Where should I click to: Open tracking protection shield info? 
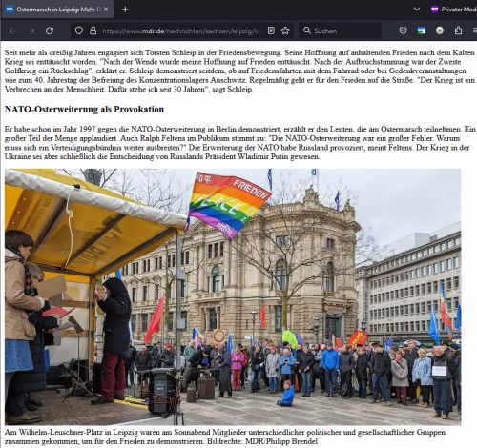tap(79, 31)
